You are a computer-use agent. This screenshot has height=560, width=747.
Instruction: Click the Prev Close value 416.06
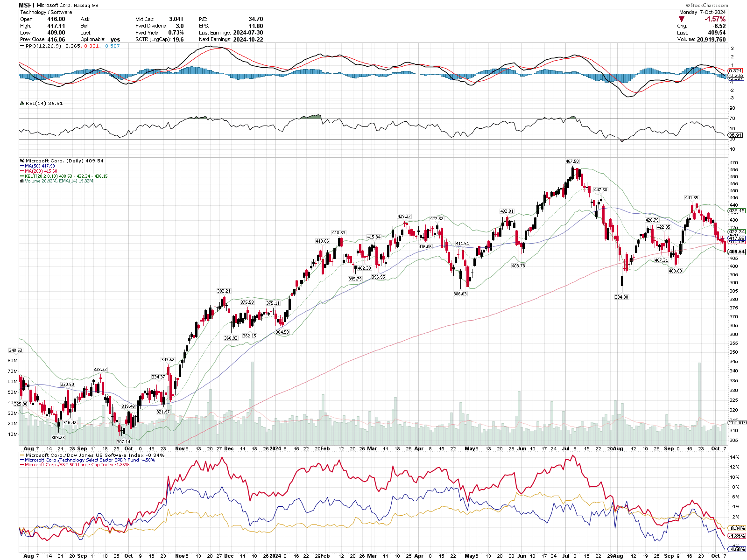56,40
